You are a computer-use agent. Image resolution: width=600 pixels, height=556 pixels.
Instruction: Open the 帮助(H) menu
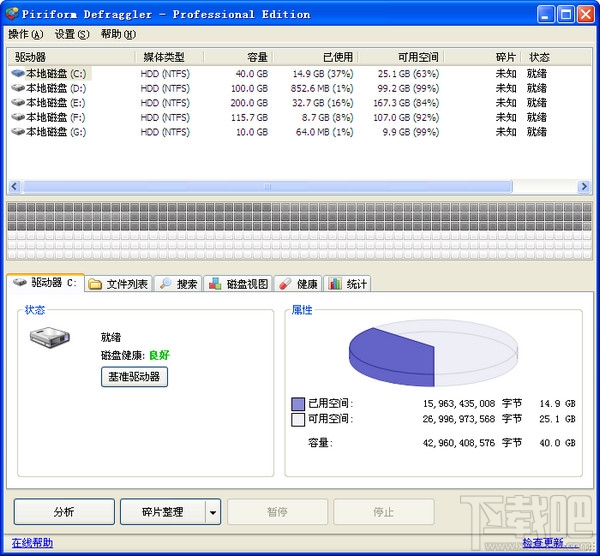tap(118, 34)
